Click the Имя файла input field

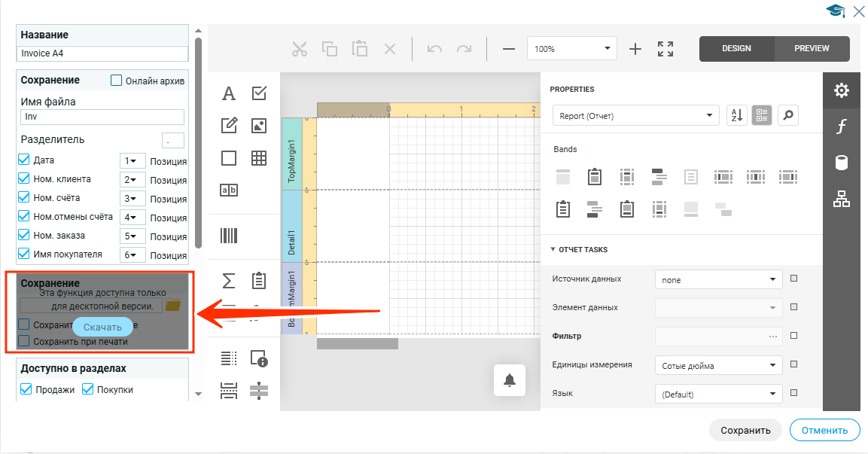click(x=102, y=117)
